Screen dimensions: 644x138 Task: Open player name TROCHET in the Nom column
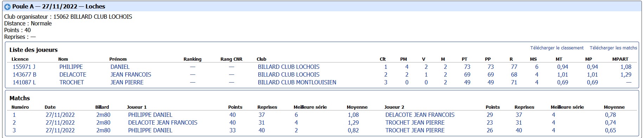pyautogui.click(x=72, y=82)
